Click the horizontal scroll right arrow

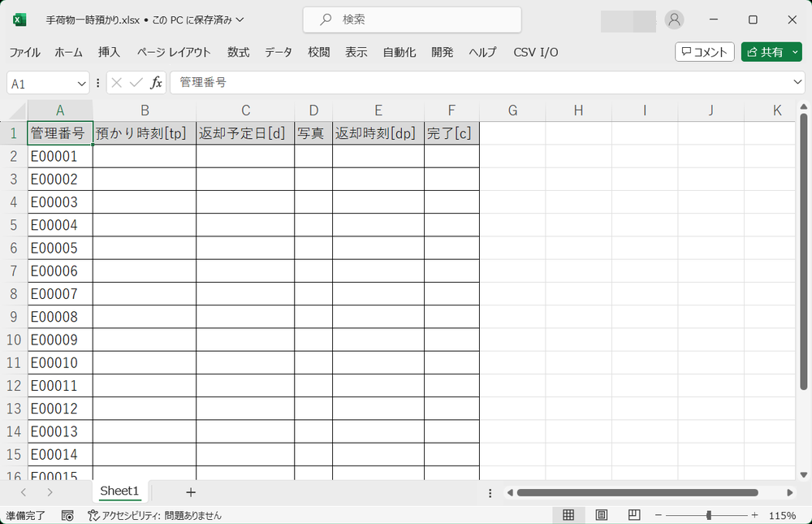(x=790, y=492)
